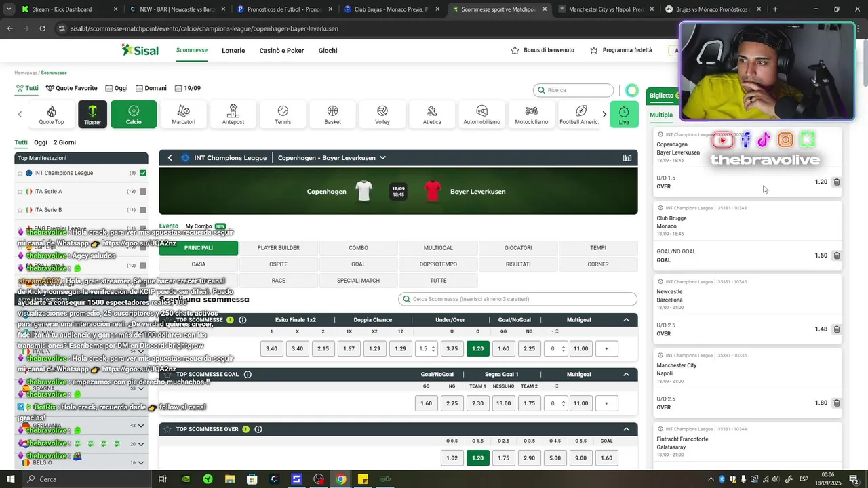Viewport: 868px width, 488px height.
Task: Expand more markets plus in Goal section
Action: coord(606,403)
